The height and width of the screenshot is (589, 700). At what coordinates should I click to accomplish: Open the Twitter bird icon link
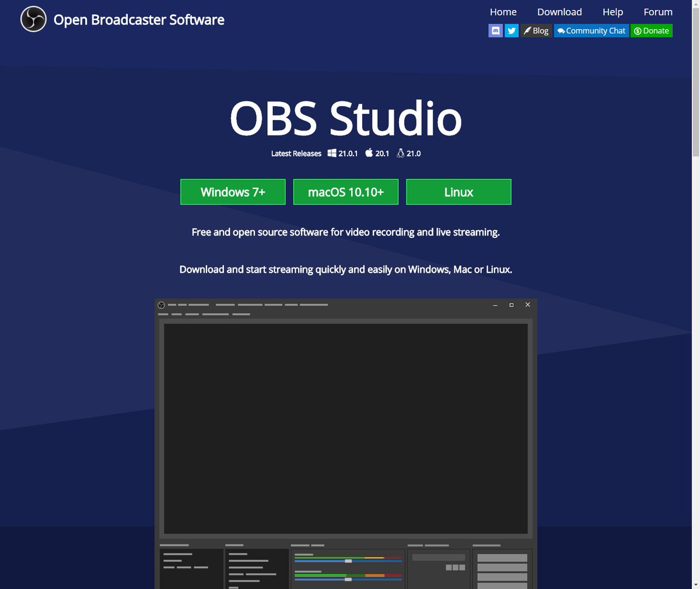(x=512, y=31)
